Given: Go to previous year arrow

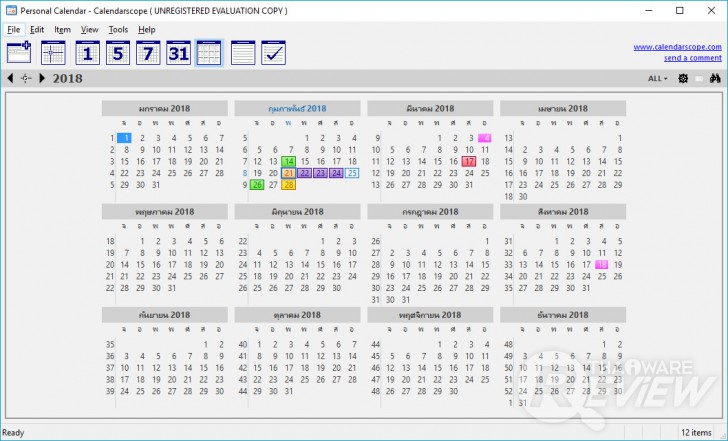Looking at the screenshot, I should [10, 78].
